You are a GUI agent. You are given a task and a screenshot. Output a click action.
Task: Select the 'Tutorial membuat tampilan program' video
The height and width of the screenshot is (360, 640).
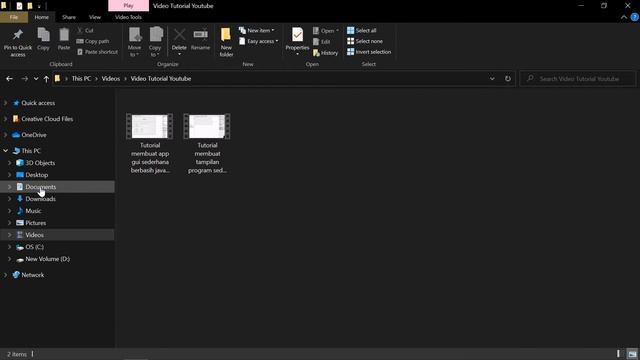pyautogui.click(x=207, y=143)
